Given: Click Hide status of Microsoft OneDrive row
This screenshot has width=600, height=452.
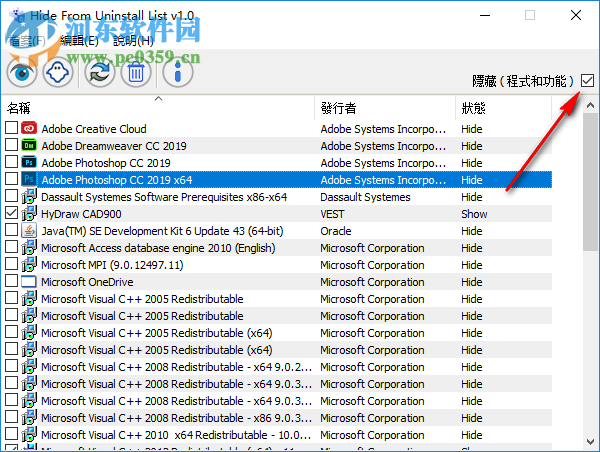Looking at the screenshot, I should pyautogui.click(x=471, y=282).
